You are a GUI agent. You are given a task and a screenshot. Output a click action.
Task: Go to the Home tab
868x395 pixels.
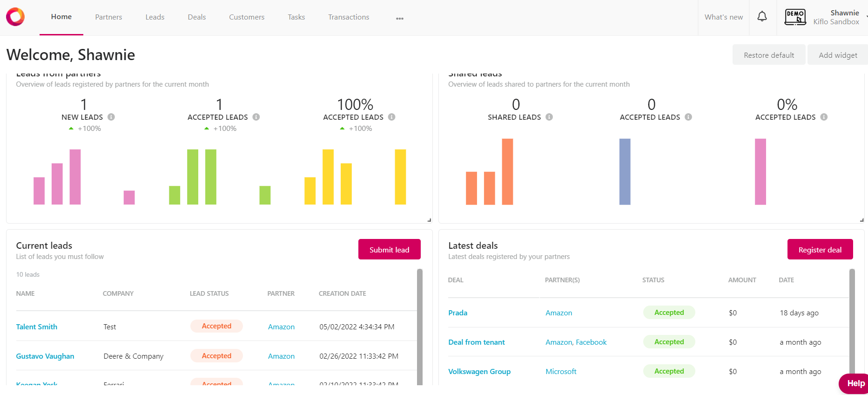(61, 17)
